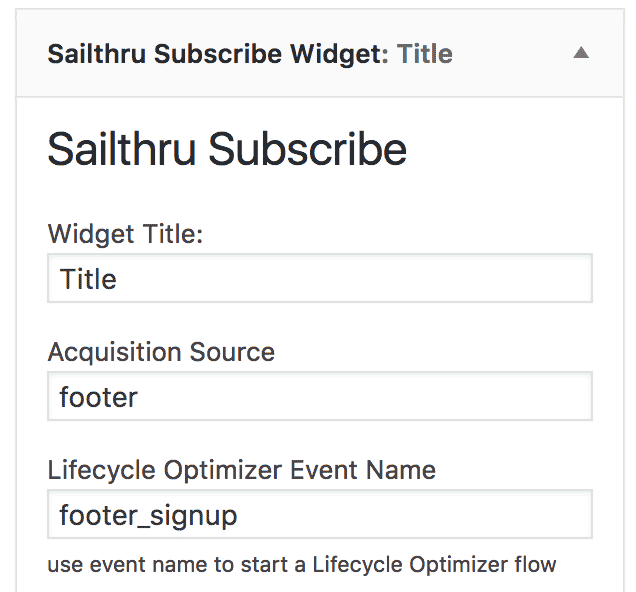Click the "footer_signup" value text
The width and height of the screenshot is (636, 592).
click(x=148, y=516)
